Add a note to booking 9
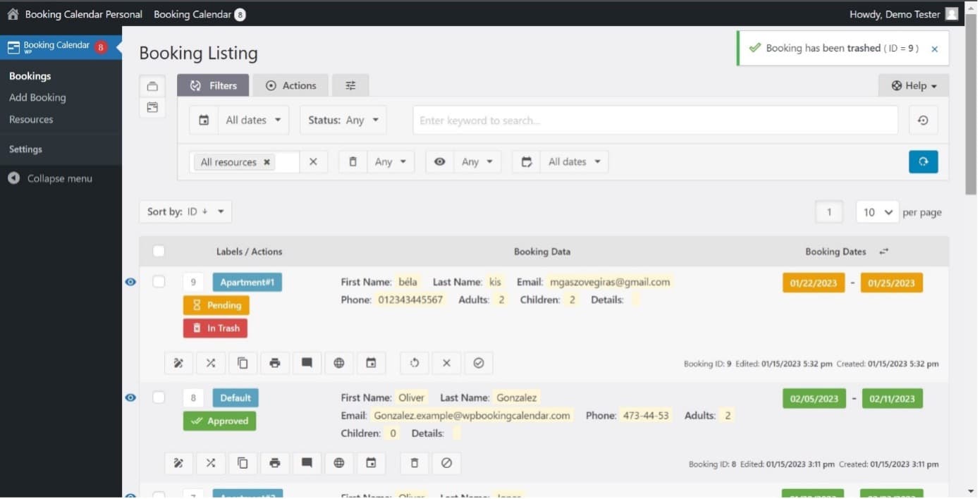 (307, 363)
